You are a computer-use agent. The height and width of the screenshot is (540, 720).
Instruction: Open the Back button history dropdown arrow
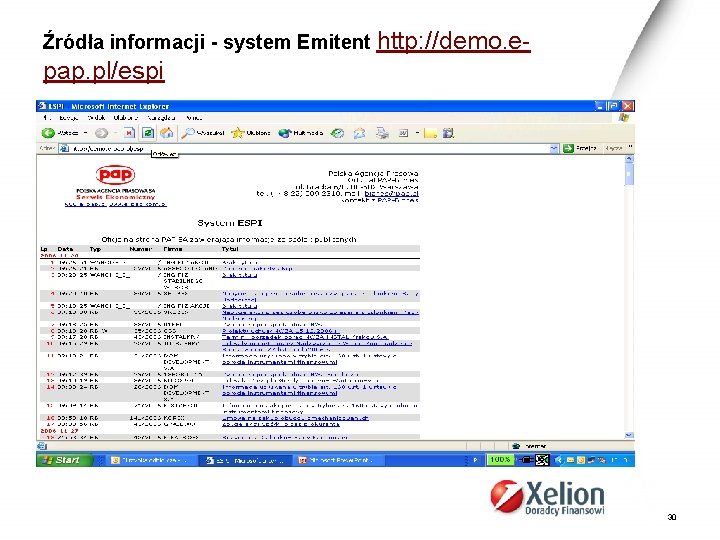pos(85,133)
